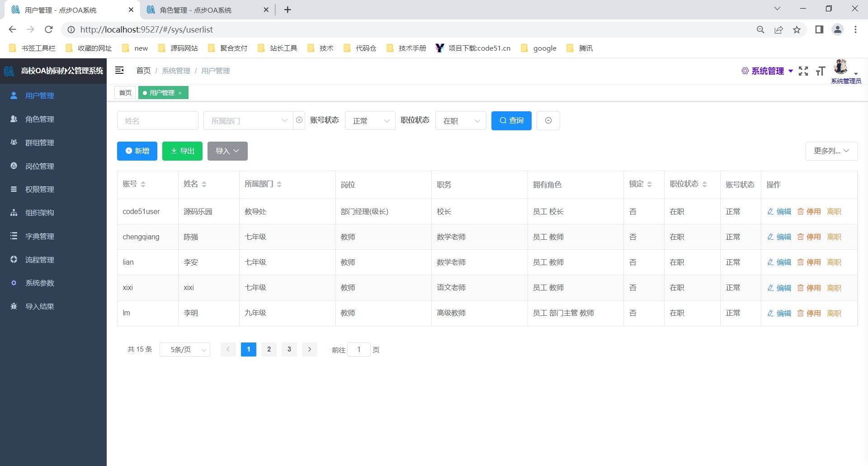The width and height of the screenshot is (868, 466).
Task: Collapse the sidebar with the hamburger icon
Action: pyautogui.click(x=119, y=70)
